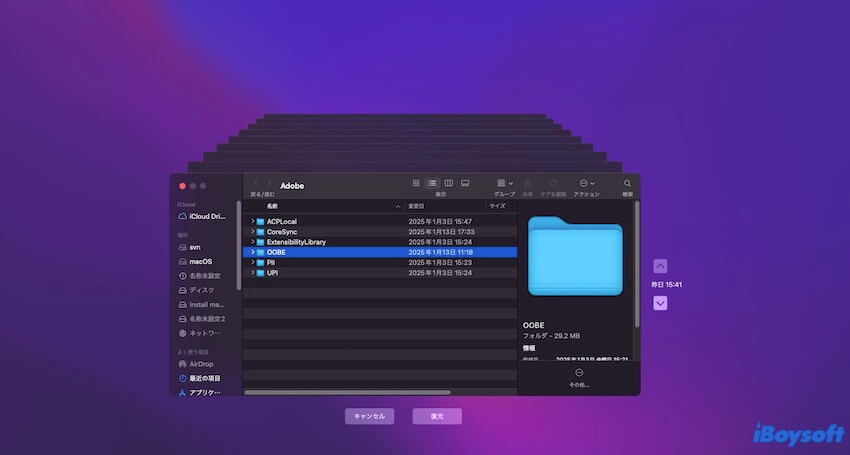
Task: Sort by the 名前 name column header
Action: coord(272,206)
